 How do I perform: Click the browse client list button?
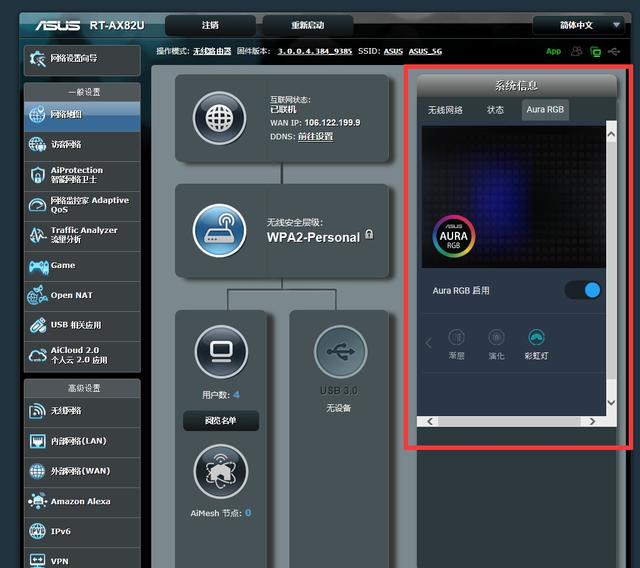221,421
